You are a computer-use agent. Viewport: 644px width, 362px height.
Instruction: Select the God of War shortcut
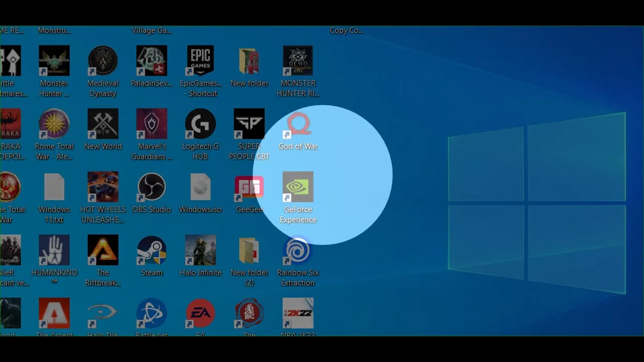point(298,124)
